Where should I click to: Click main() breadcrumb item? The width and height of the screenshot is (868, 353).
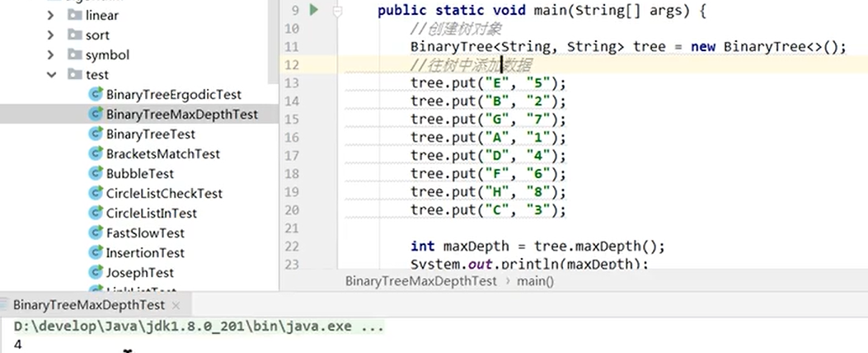(535, 281)
